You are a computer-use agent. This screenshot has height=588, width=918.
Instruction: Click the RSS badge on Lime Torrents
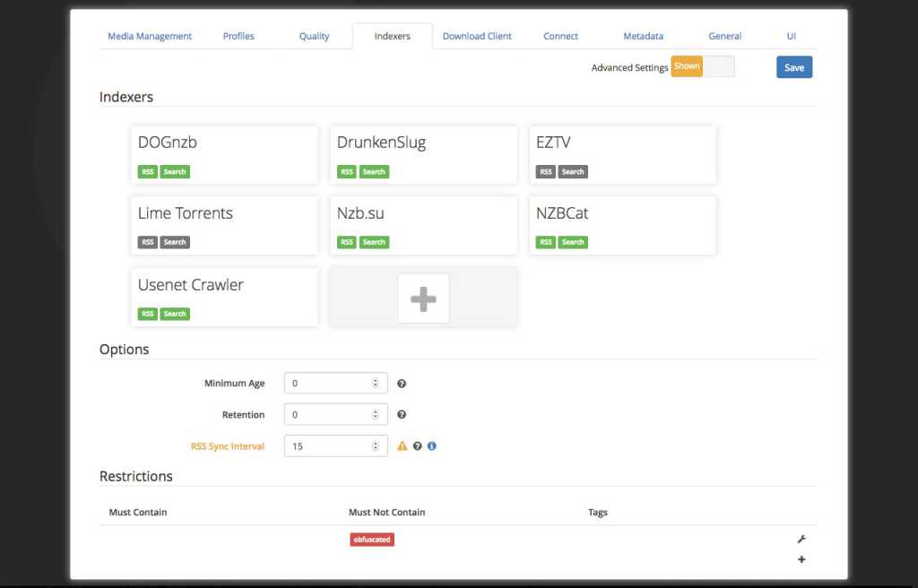[148, 242]
